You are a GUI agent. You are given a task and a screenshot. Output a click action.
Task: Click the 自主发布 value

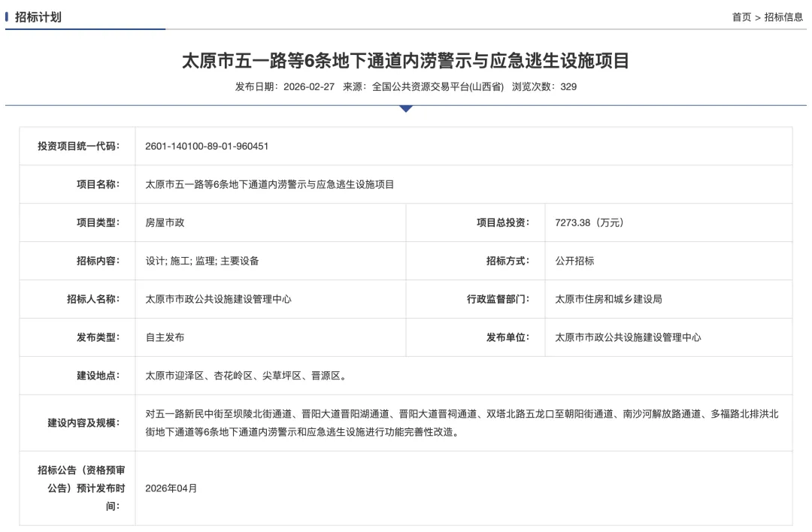coord(165,337)
